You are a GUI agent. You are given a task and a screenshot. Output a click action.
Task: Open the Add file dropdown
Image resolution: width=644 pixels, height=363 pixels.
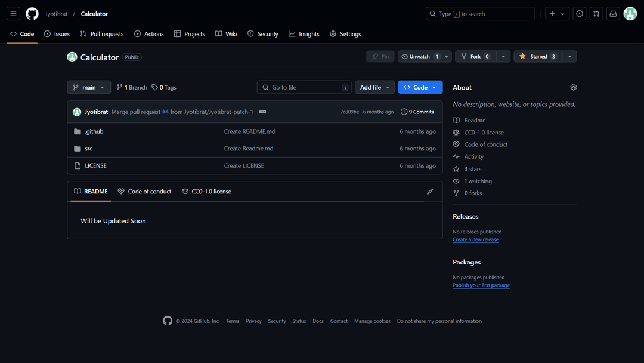pos(374,87)
